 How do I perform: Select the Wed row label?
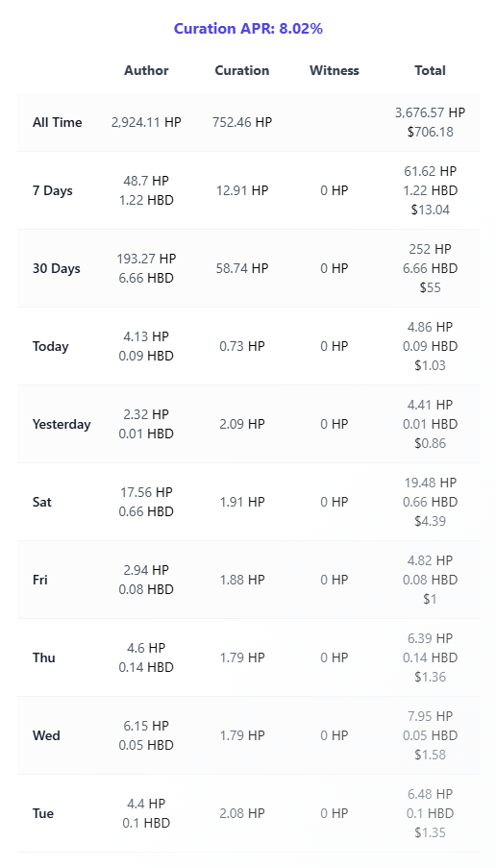[x=46, y=735]
